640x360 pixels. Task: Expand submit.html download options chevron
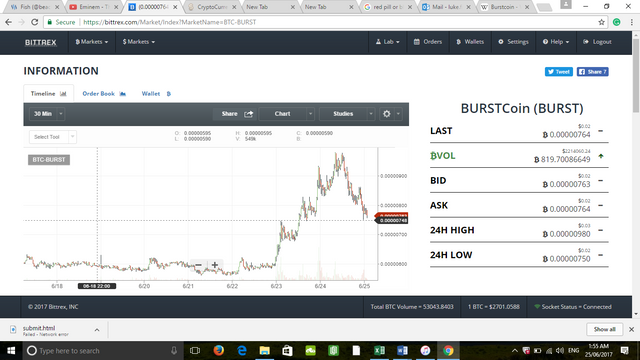(x=97, y=330)
